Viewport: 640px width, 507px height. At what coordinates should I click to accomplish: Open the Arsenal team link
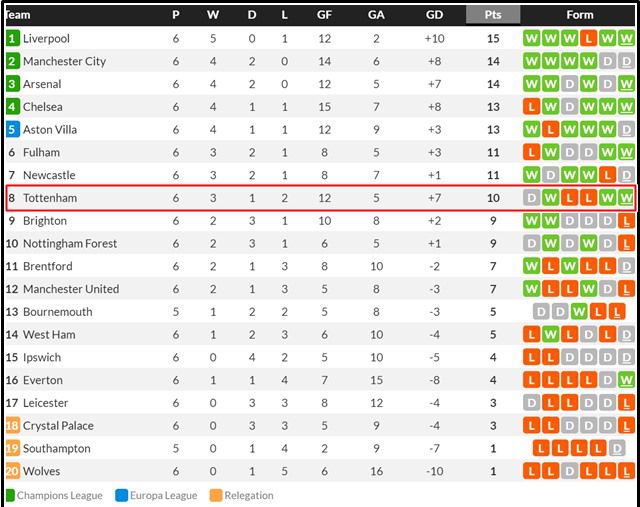[42, 84]
